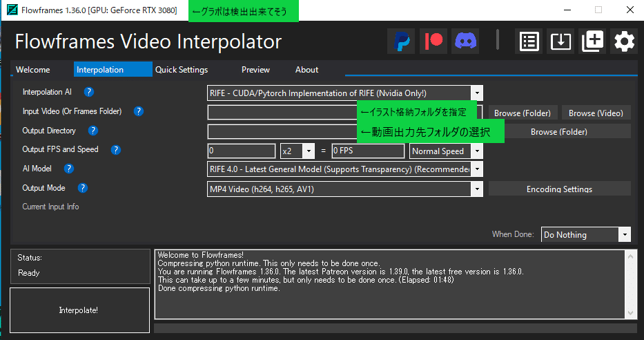Open the Discord server icon
The width and height of the screenshot is (644, 340).
point(465,41)
